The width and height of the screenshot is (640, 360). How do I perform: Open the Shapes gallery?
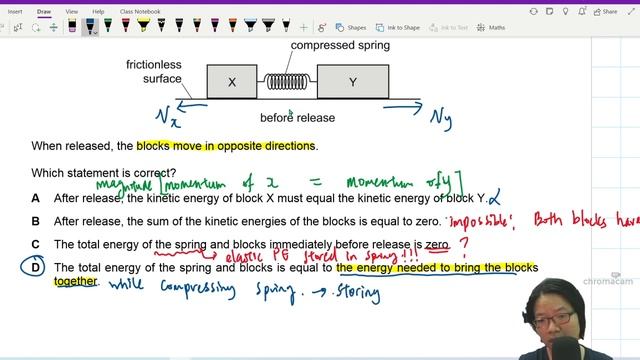click(351, 27)
